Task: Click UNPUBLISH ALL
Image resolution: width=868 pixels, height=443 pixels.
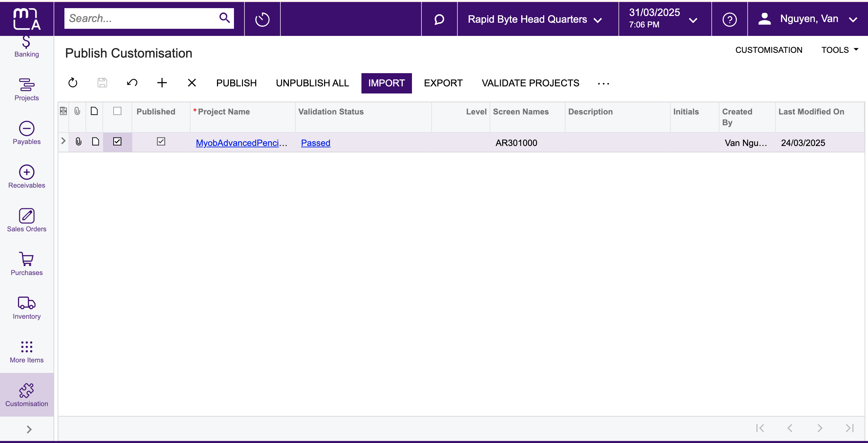Action: click(x=312, y=83)
